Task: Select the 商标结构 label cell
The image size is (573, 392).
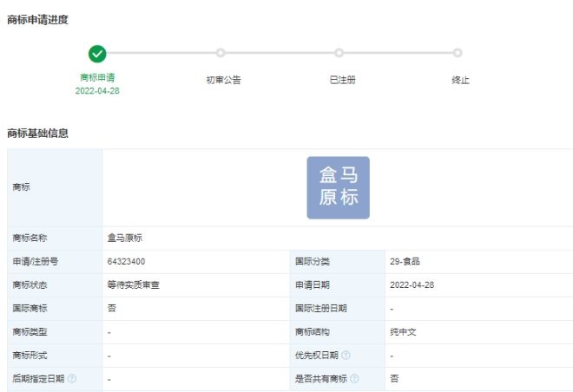Action: 338,332
